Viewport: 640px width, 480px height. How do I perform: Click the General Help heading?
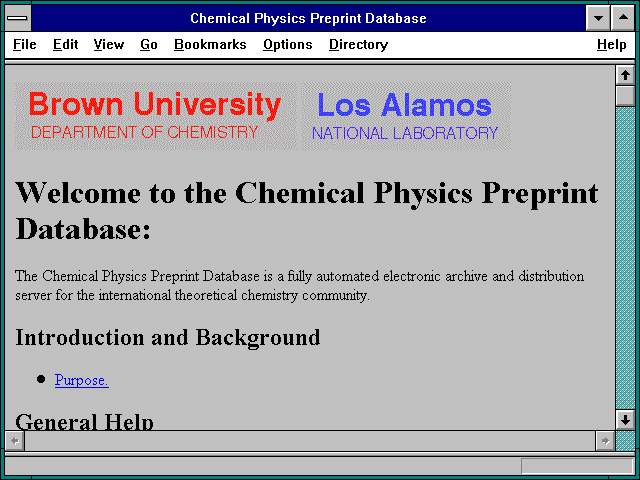[84, 421]
